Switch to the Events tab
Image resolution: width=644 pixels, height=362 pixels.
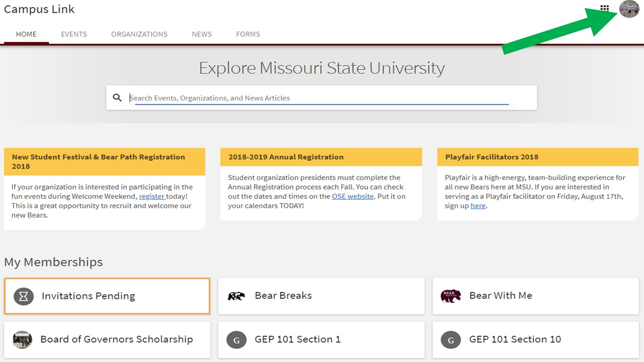tap(74, 34)
